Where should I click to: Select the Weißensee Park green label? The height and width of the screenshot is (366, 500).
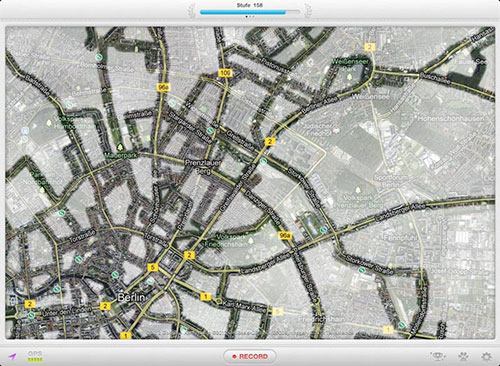coord(350,65)
